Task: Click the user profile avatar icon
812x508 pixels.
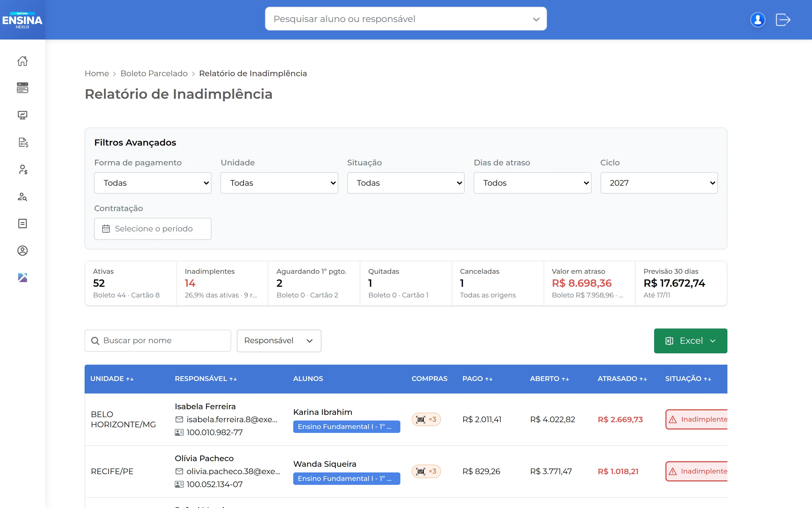Action: pyautogui.click(x=758, y=19)
